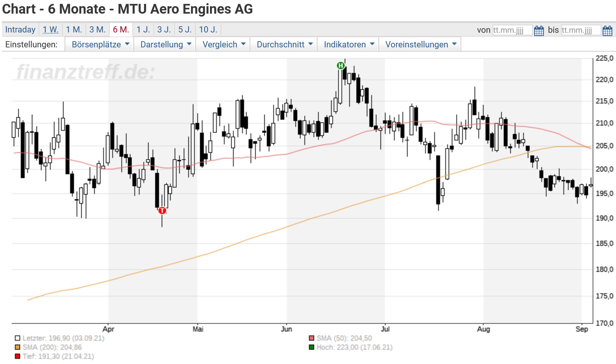The height and width of the screenshot is (364, 616).
Task: Open the Darstellung dropdown menu
Action: pyautogui.click(x=165, y=44)
